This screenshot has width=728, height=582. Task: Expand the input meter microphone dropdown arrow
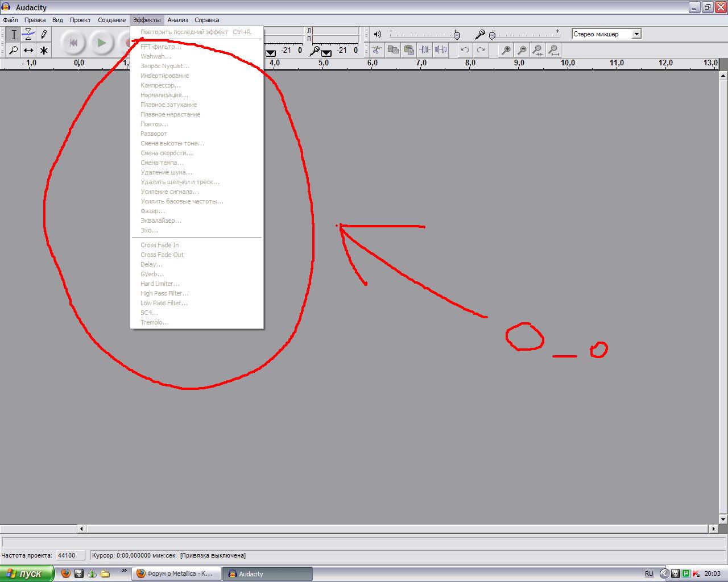[x=326, y=53]
